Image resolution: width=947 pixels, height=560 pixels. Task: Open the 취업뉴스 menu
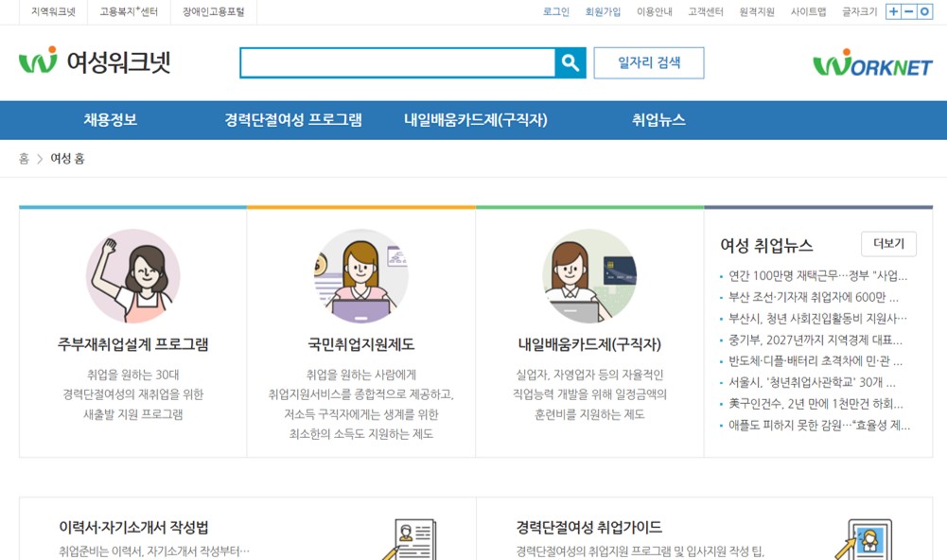[658, 119]
